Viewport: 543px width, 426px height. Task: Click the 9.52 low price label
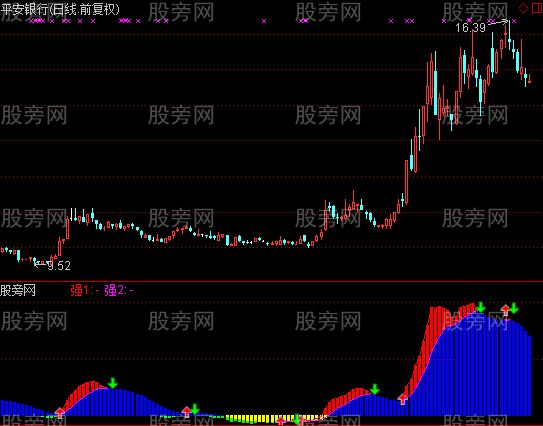pyautogui.click(x=59, y=266)
